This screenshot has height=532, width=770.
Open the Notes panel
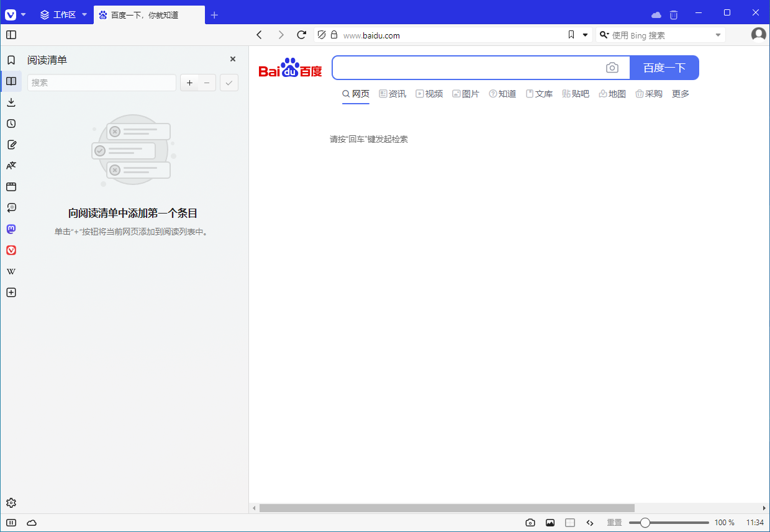point(11,144)
